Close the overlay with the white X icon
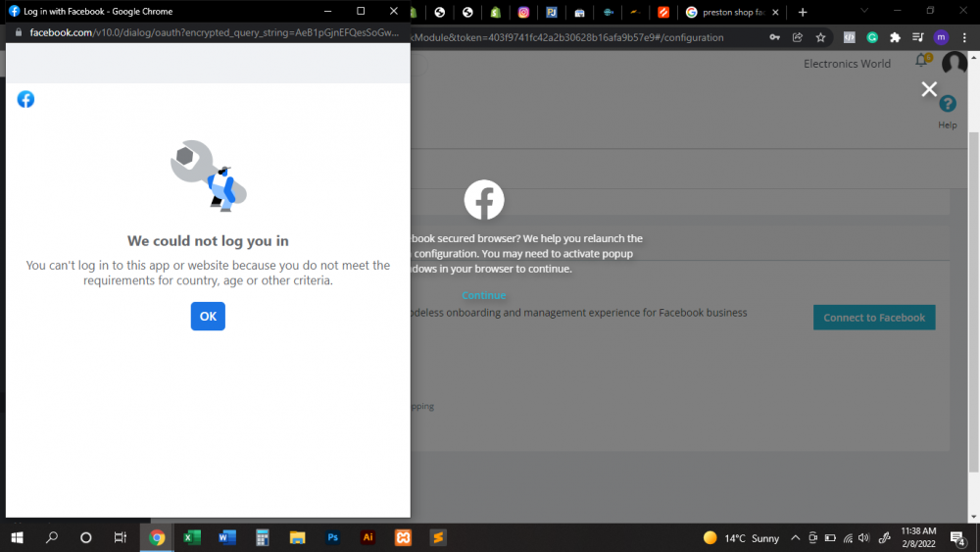980x552 pixels. (x=929, y=89)
